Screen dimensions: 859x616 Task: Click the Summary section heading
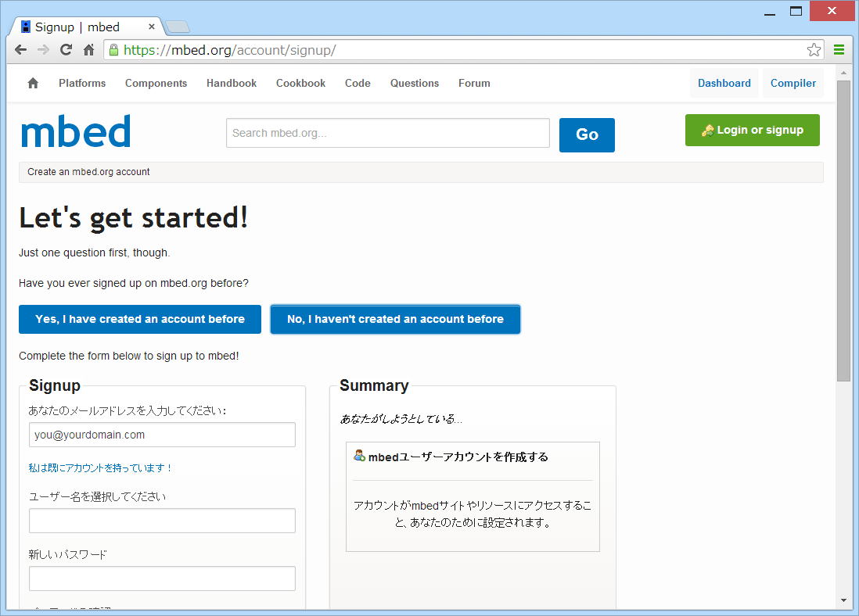374,385
